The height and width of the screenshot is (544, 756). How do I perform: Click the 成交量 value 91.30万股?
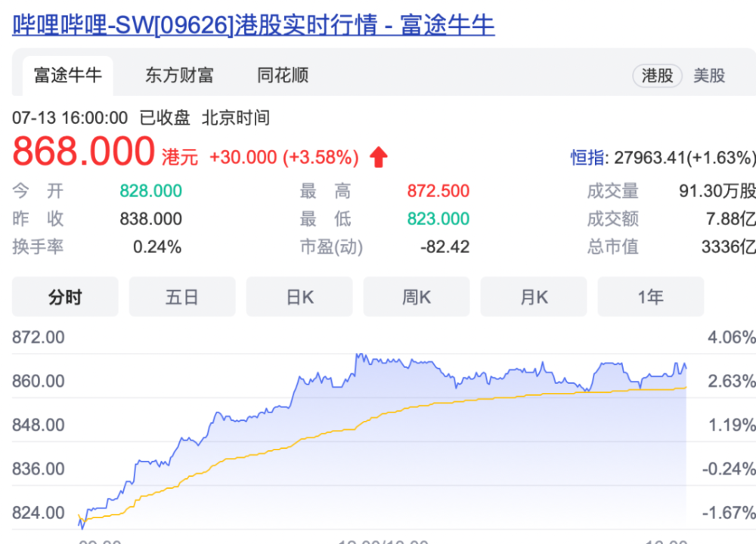(x=717, y=191)
